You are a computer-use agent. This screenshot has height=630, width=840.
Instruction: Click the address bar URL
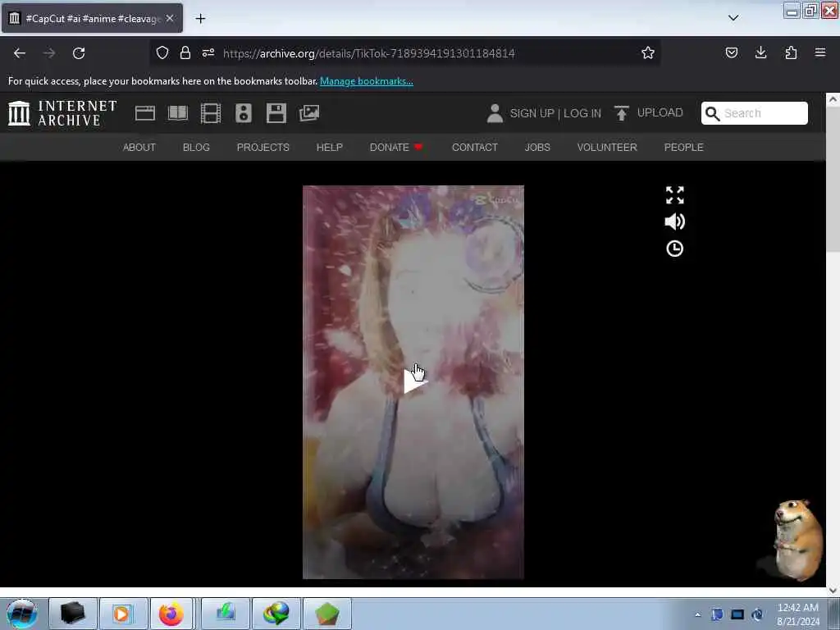[x=368, y=53]
